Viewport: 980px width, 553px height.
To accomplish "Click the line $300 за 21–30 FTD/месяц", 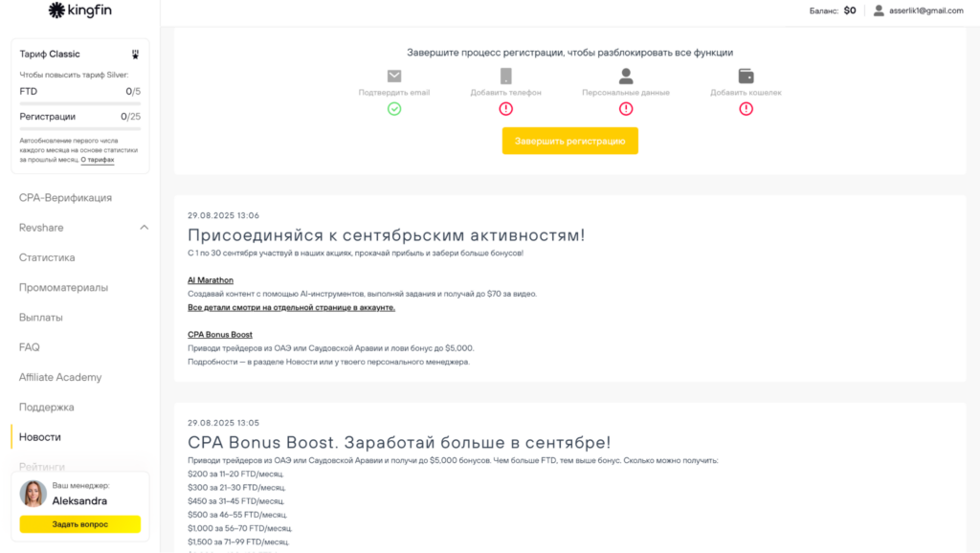I will [x=237, y=487].
